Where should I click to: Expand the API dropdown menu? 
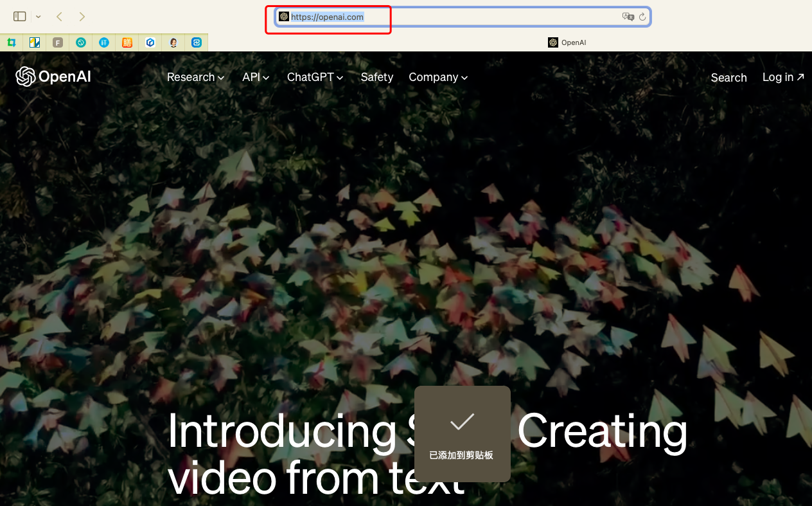(256, 77)
